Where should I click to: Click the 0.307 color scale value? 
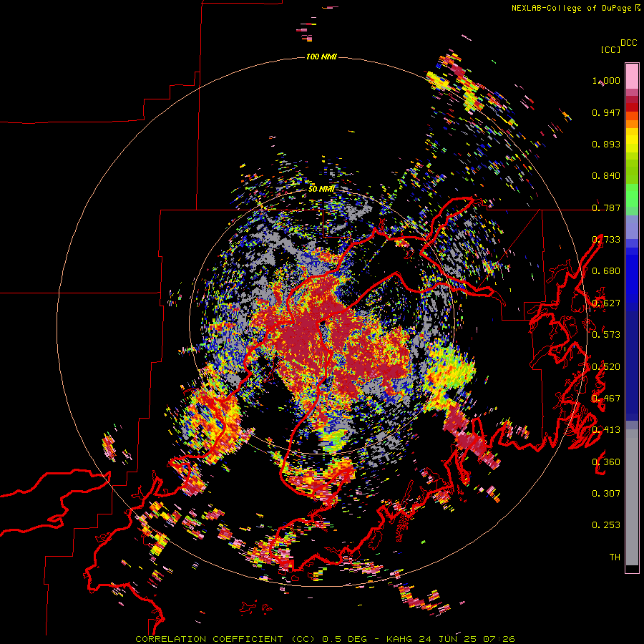click(606, 494)
